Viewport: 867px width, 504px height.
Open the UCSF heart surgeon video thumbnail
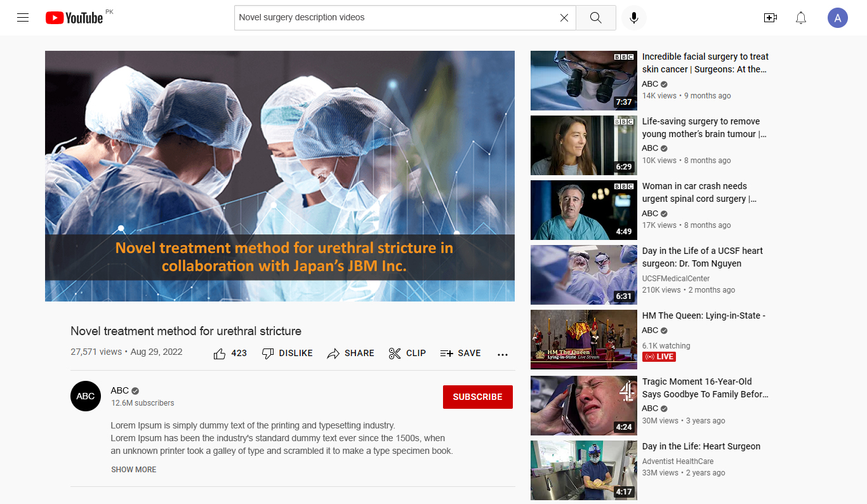[x=583, y=275]
